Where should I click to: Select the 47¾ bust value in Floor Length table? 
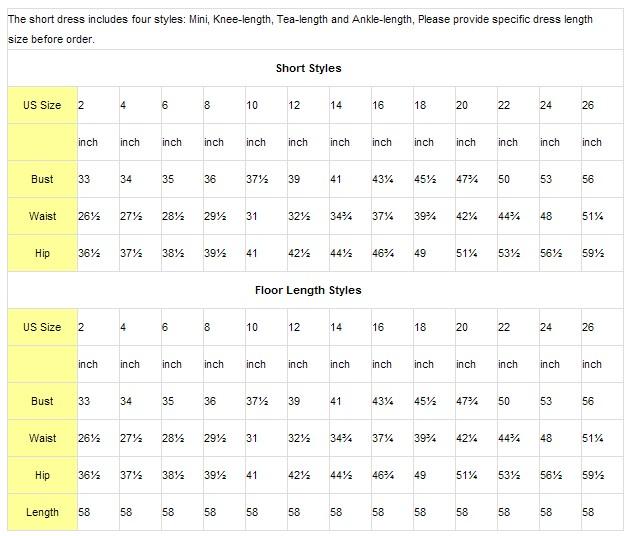point(467,401)
